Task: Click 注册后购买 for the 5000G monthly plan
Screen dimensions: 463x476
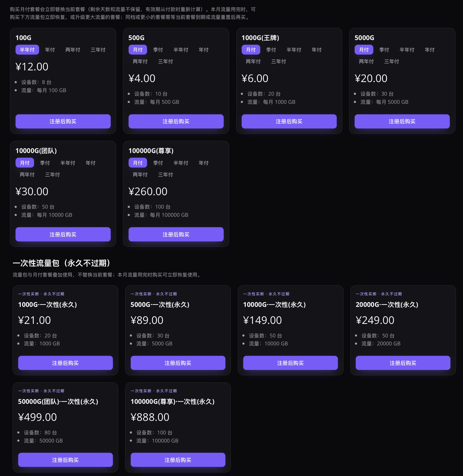Action: coord(402,122)
